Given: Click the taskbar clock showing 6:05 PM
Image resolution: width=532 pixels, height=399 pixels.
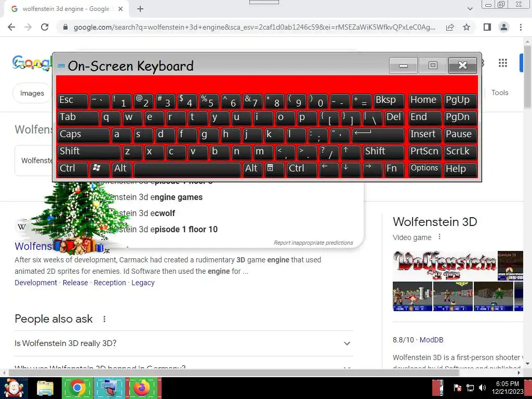Looking at the screenshot, I should (x=508, y=388).
